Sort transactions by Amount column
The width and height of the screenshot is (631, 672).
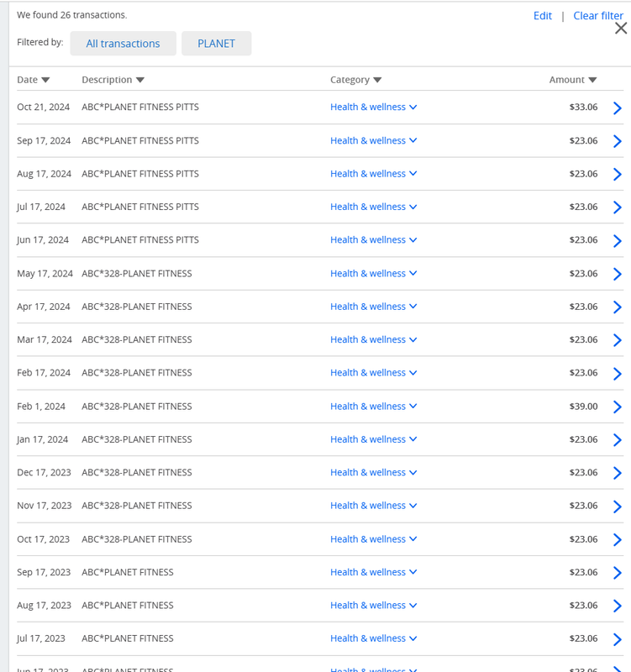pyautogui.click(x=573, y=80)
